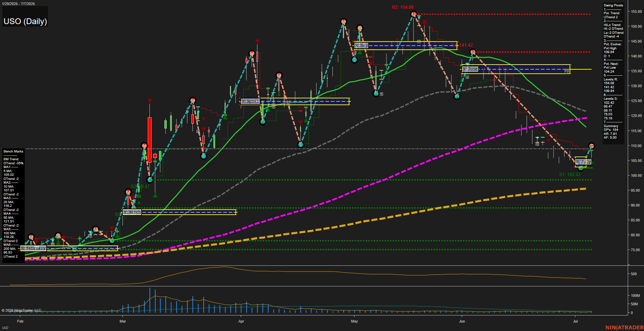Select the pivot low marker inside M-July box

[581, 168]
